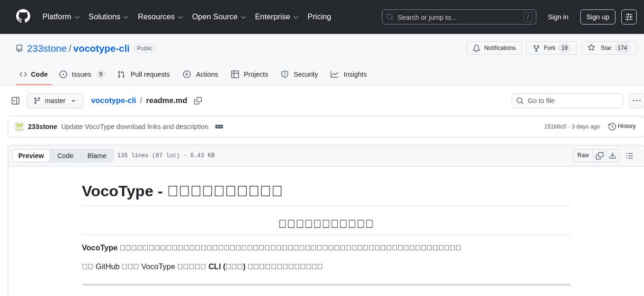Copy the readme.md file path
644x296 pixels.
pyautogui.click(x=198, y=100)
